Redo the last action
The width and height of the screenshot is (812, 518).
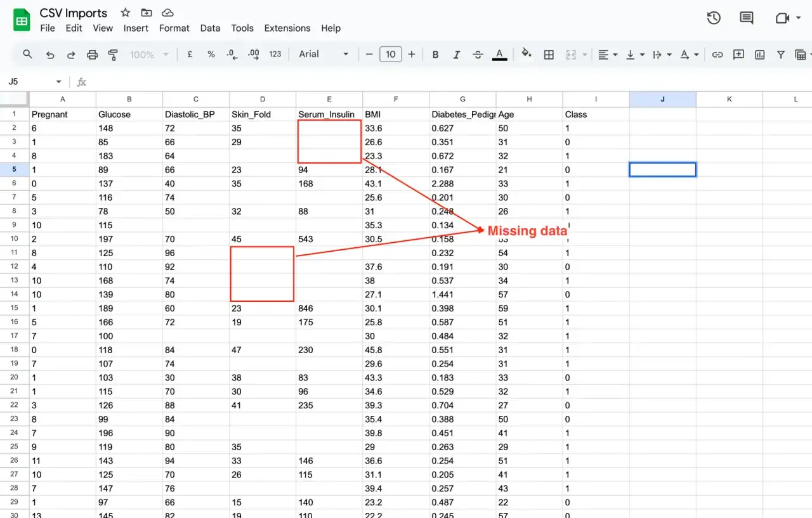(71, 55)
